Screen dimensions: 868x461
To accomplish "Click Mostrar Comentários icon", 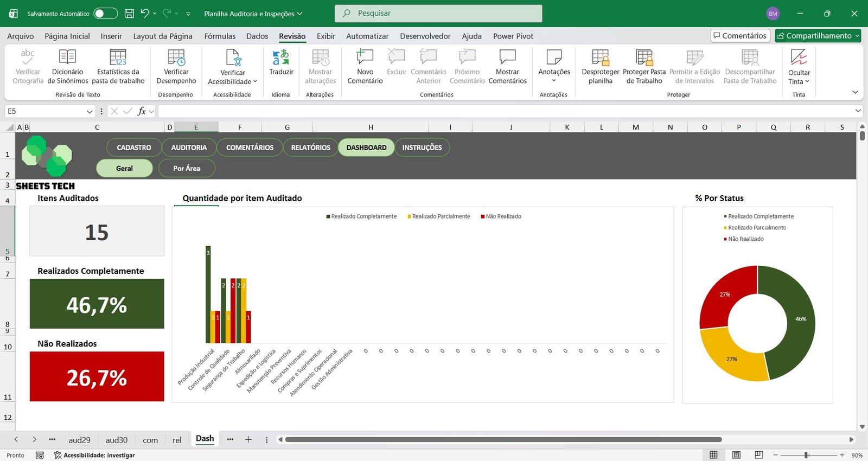I will 507,57.
